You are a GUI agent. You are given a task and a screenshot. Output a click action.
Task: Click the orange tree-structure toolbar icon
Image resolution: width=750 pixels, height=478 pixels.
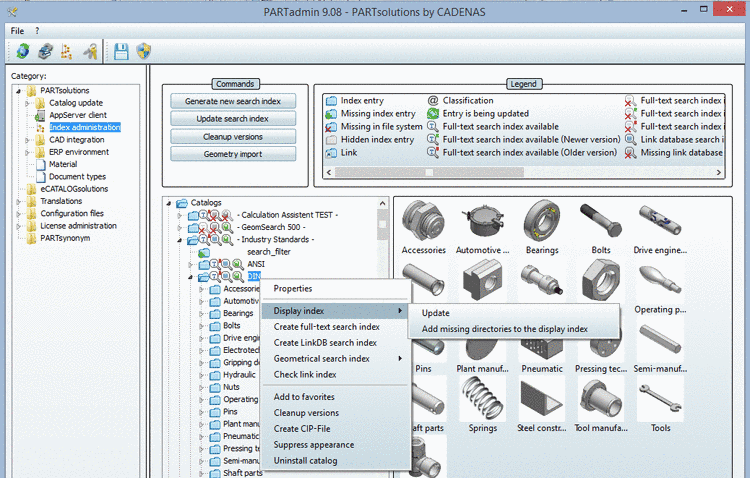[67, 51]
